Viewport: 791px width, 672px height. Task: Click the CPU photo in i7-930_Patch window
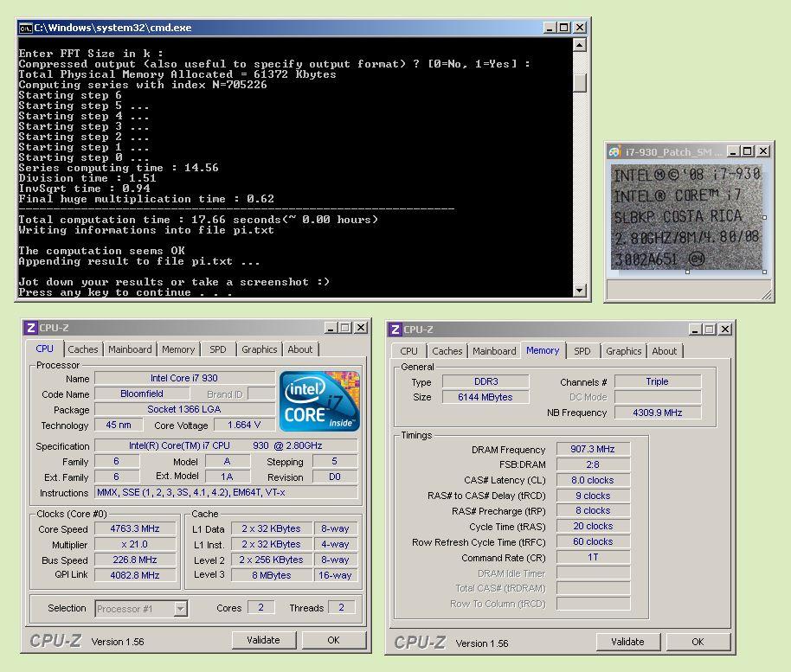[x=687, y=217]
